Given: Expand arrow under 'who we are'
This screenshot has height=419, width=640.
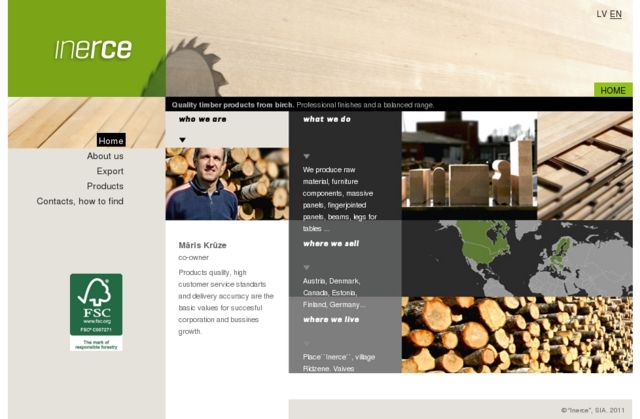Looking at the screenshot, I should tap(183, 140).
